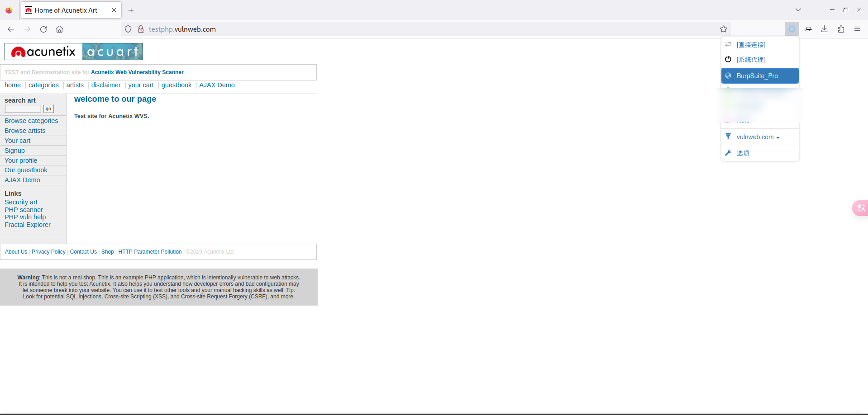This screenshot has height=415, width=868.
Task: Bookmark this page with the star icon
Action: point(724,29)
